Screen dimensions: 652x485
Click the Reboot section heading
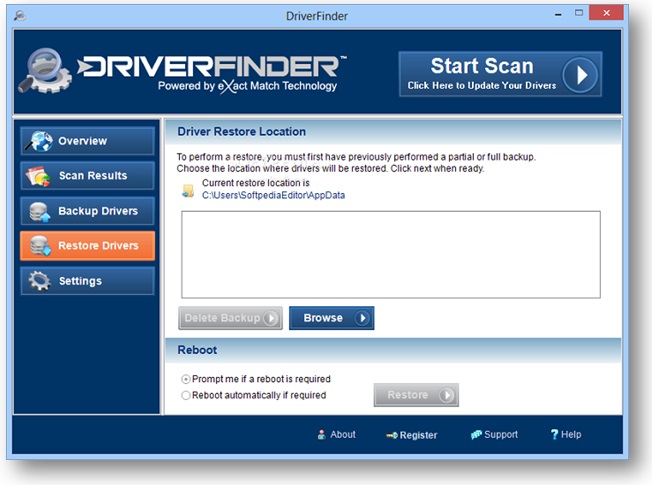click(197, 350)
